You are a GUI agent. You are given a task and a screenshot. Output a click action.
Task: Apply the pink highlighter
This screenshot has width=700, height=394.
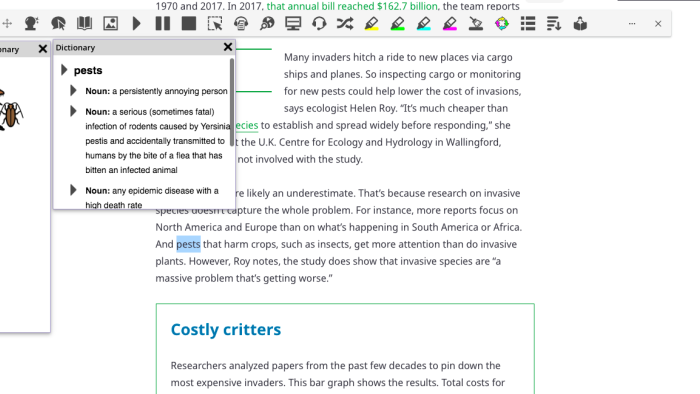(450, 24)
